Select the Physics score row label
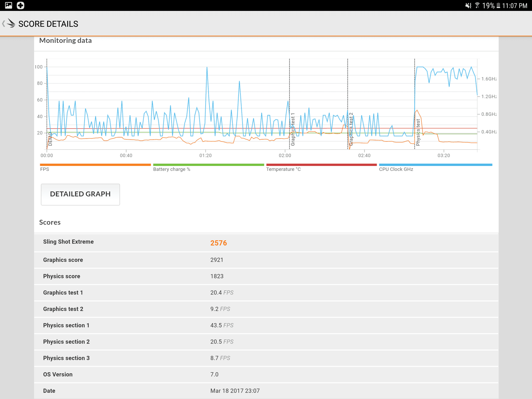Image resolution: width=532 pixels, height=399 pixels. pyautogui.click(x=62, y=276)
